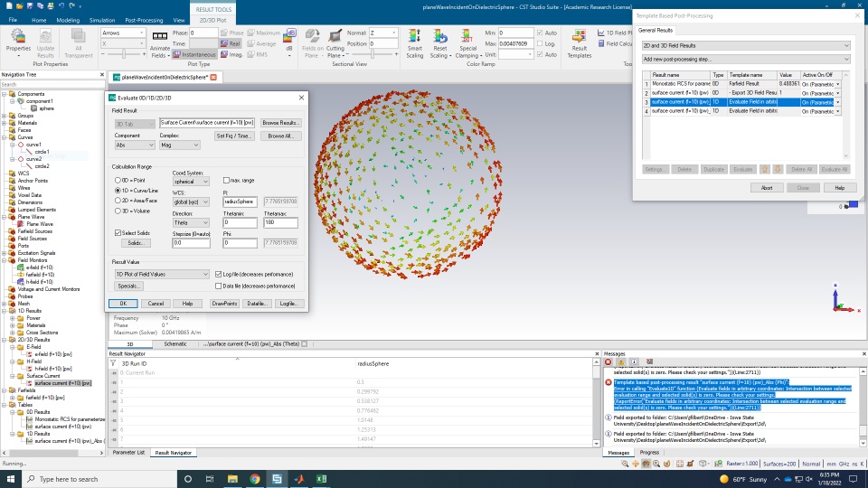The image size is (868, 488).
Task: Open the Coord. System dropdown showing spherical
Action: pyautogui.click(x=191, y=182)
